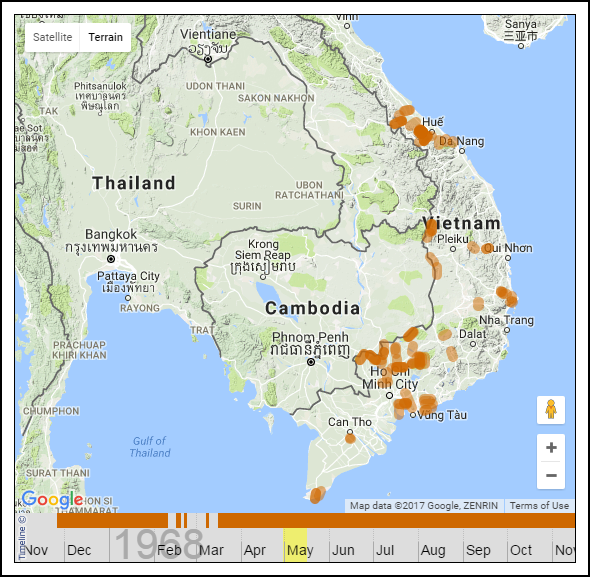Switch to Terrain map view

pos(105,37)
